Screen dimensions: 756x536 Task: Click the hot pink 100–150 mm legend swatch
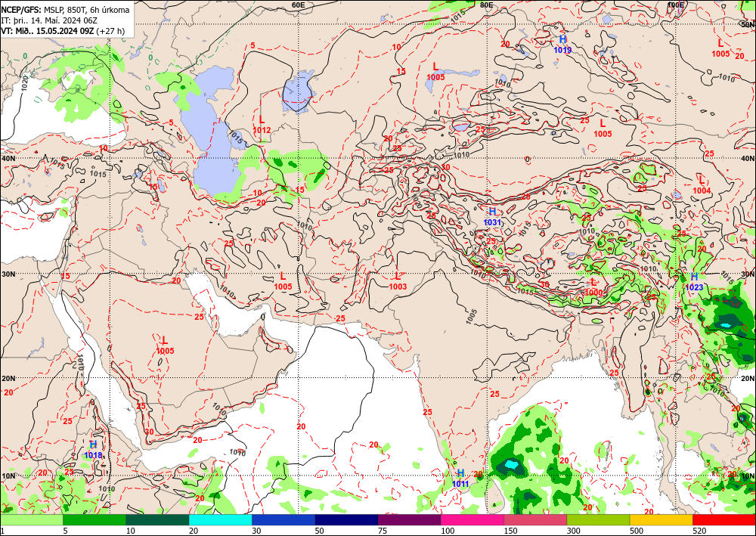472,520
